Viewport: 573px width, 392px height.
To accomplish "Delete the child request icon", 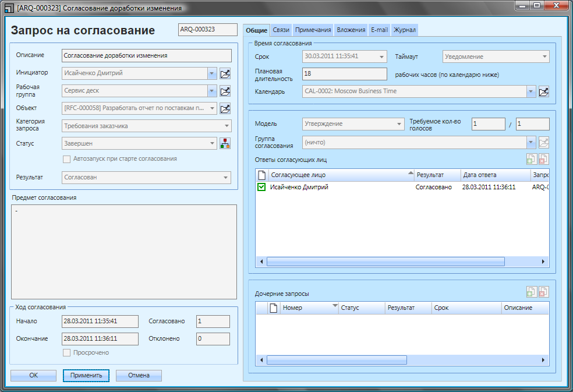I will [543, 292].
